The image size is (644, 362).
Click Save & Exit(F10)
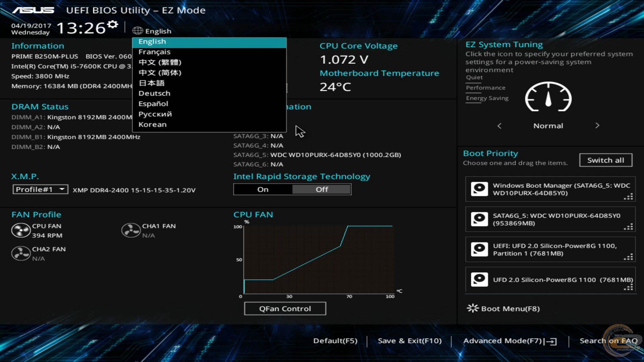[x=410, y=341]
